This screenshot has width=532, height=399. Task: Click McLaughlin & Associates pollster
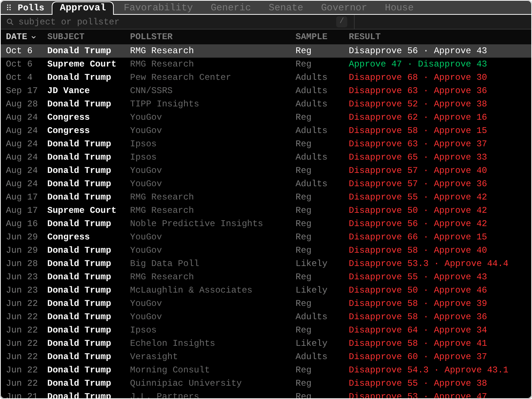point(191,290)
